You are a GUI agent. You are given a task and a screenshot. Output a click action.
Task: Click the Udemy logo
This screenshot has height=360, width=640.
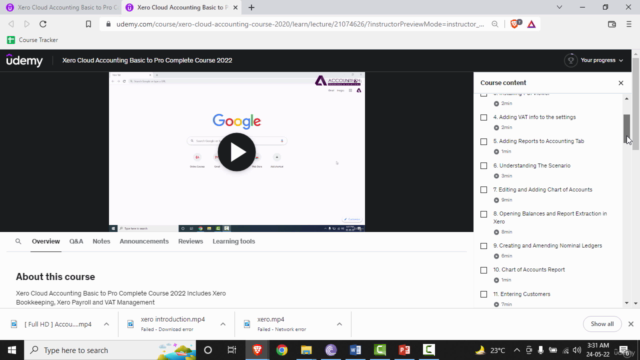[24, 60]
